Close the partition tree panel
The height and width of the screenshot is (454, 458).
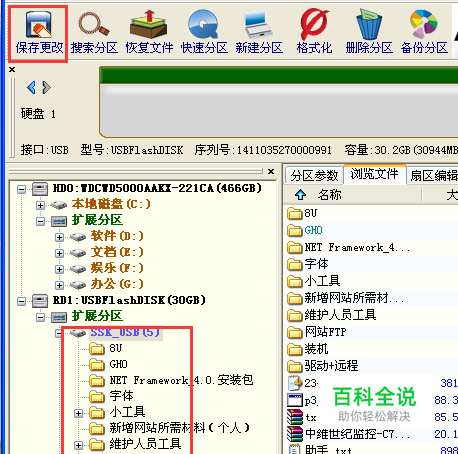pos(271,171)
